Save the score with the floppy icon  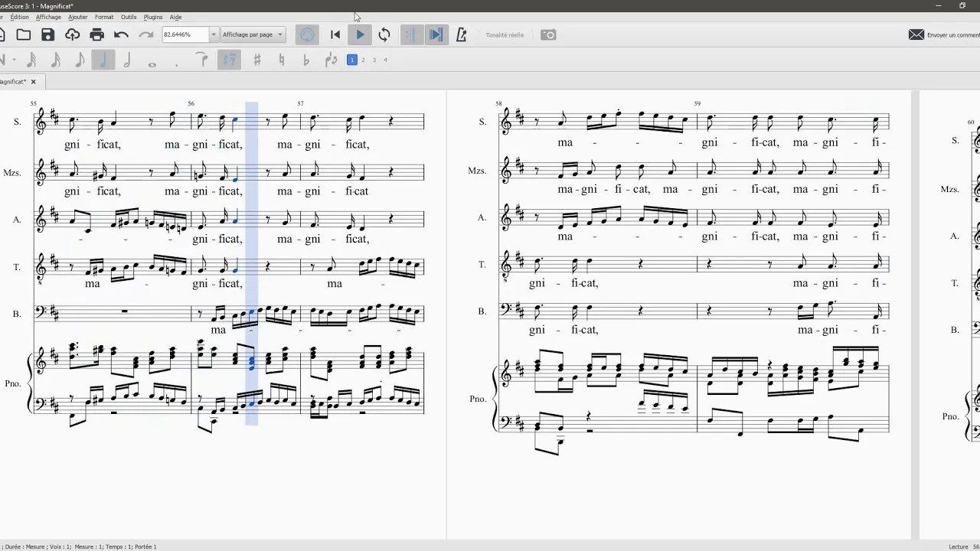48,34
